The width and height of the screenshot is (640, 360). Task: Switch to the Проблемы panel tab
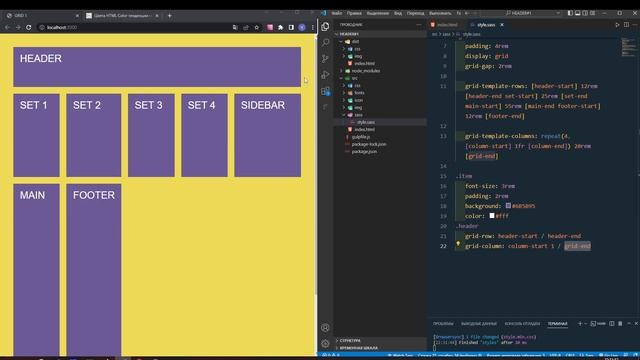443,324
